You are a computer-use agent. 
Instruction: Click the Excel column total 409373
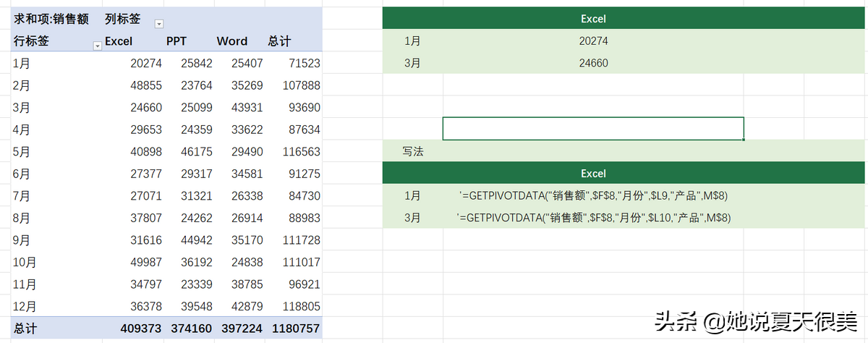click(141, 329)
